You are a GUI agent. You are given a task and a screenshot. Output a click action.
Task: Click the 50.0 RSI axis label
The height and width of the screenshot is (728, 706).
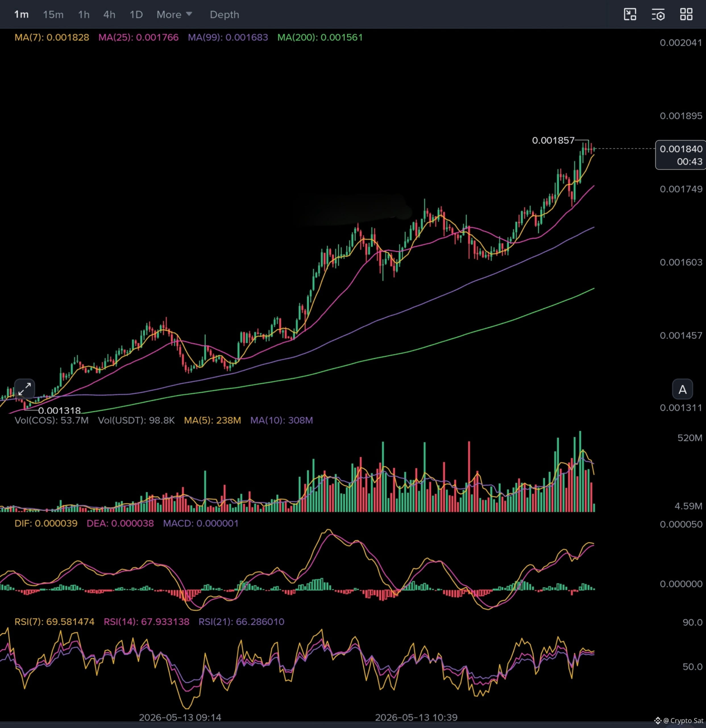pyautogui.click(x=692, y=667)
